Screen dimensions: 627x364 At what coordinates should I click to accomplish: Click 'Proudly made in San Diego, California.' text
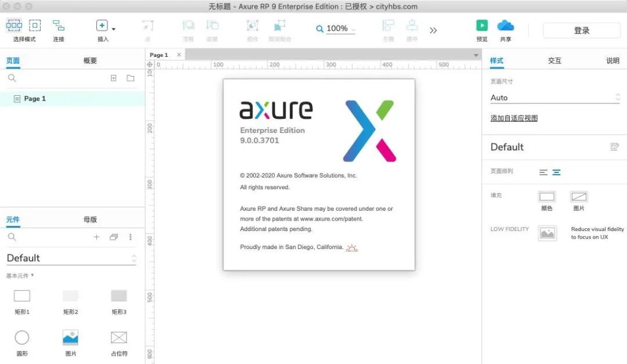[291, 247]
